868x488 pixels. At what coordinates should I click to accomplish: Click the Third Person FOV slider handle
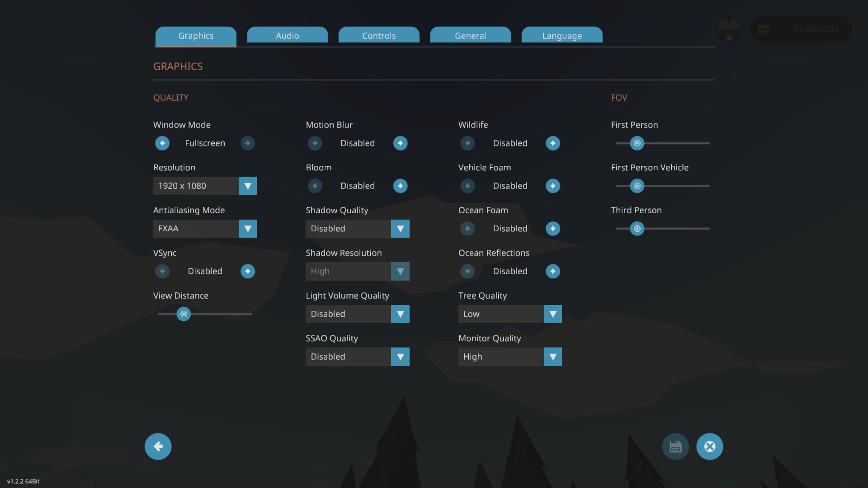coord(637,229)
